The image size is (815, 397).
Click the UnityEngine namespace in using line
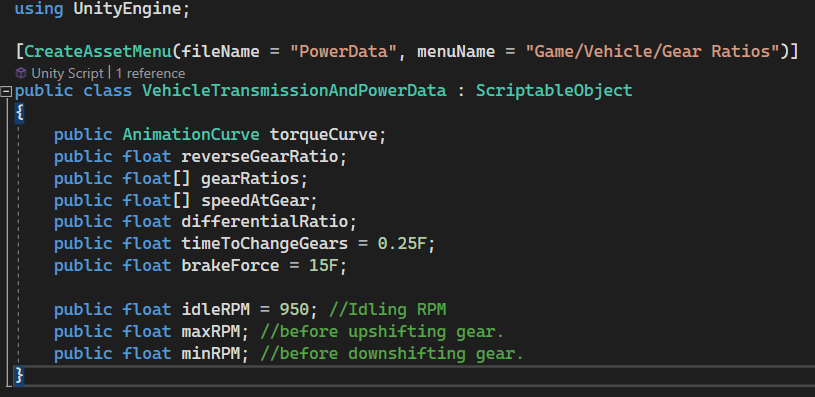point(127,9)
